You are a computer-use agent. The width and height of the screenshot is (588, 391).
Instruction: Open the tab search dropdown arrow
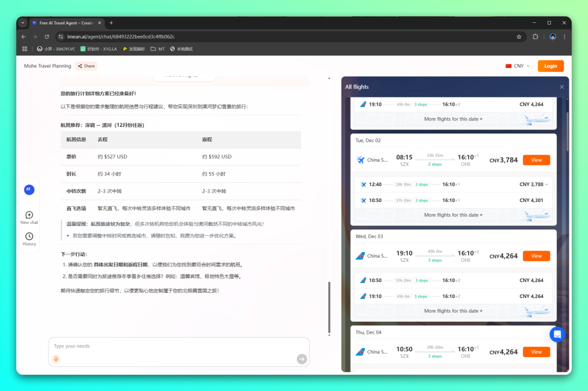pyautogui.click(x=22, y=23)
